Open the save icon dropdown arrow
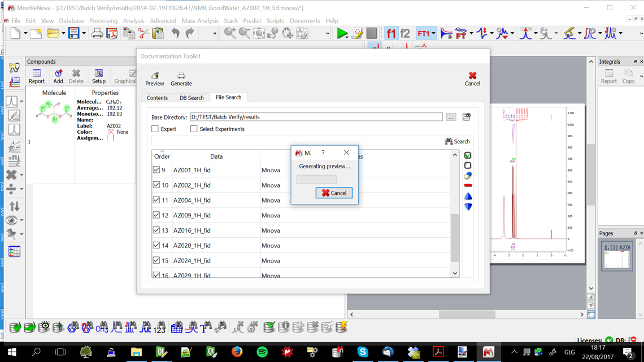Viewport: 644px width, 362px height. point(84,34)
